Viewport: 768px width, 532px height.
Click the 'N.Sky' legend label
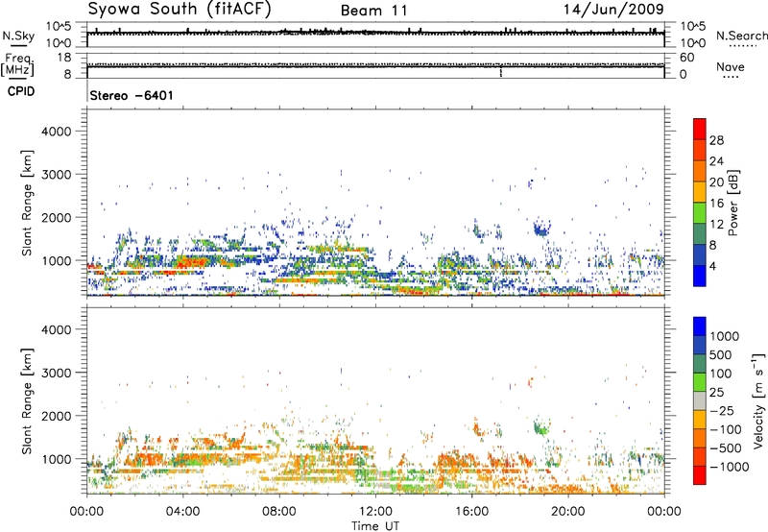pyautogui.click(x=18, y=36)
